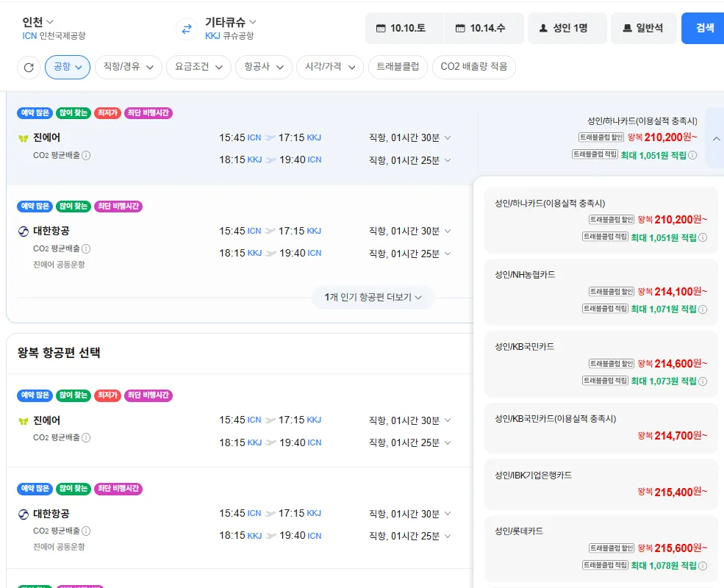Click 대한항공 logo in 왕복 항공편 선택 list
This screenshot has height=588, width=724.
pos(23,514)
